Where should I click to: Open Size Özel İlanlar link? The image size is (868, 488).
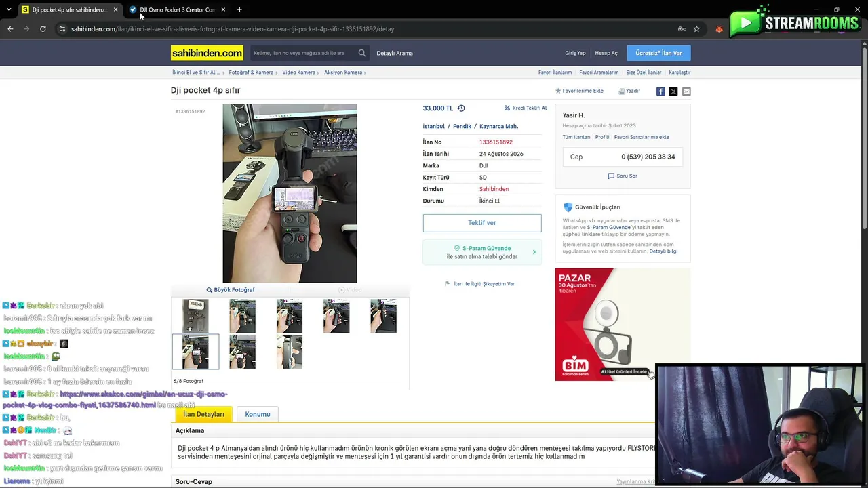644,73
